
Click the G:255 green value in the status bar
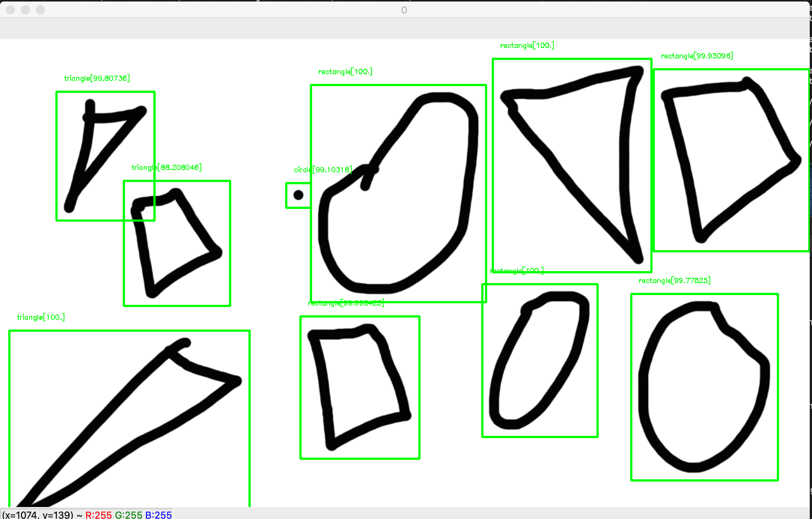click(129, 515)
